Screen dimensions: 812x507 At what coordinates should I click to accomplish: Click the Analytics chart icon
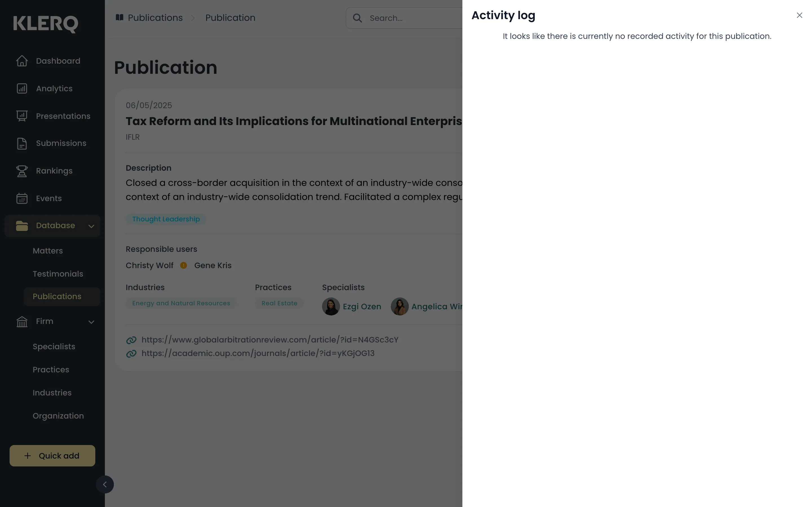pos(22,88)
